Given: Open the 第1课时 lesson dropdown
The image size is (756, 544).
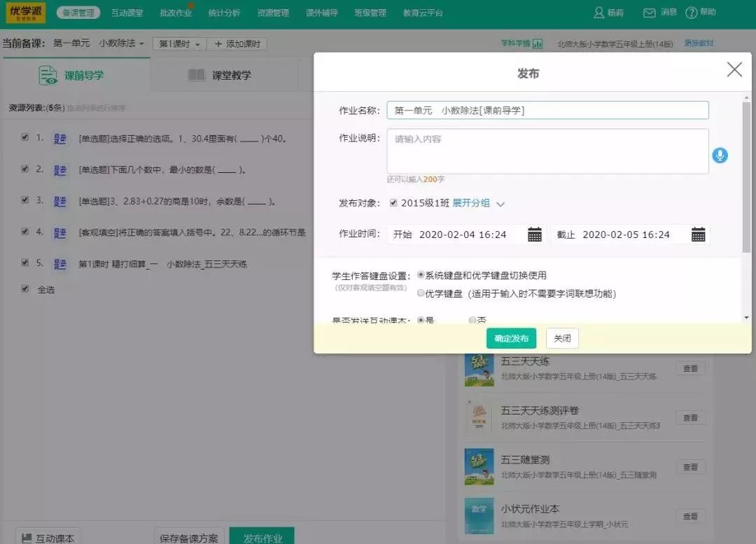Looking at the screenshot, I should tap(179, 44).
